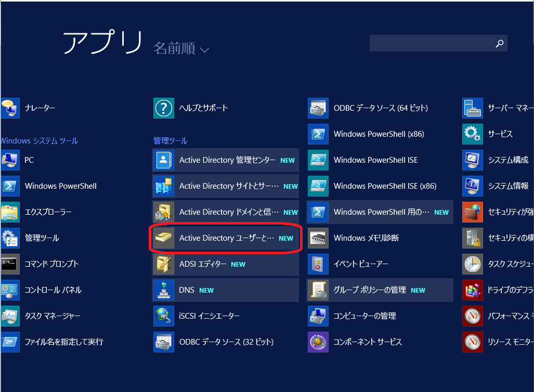Open Windows PowerShell 用の Active Directory module icon
The height and width of the screenshot is (392, 534).
tap(318, 212)
